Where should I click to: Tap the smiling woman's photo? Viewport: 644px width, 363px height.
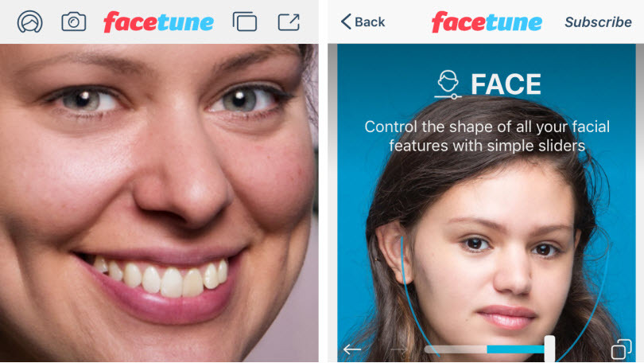point(159,203)
